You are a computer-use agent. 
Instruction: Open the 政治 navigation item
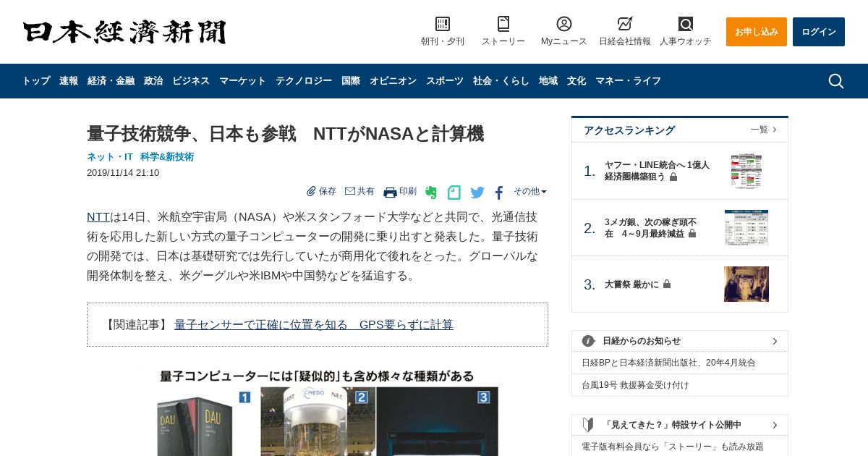(153, 81)
